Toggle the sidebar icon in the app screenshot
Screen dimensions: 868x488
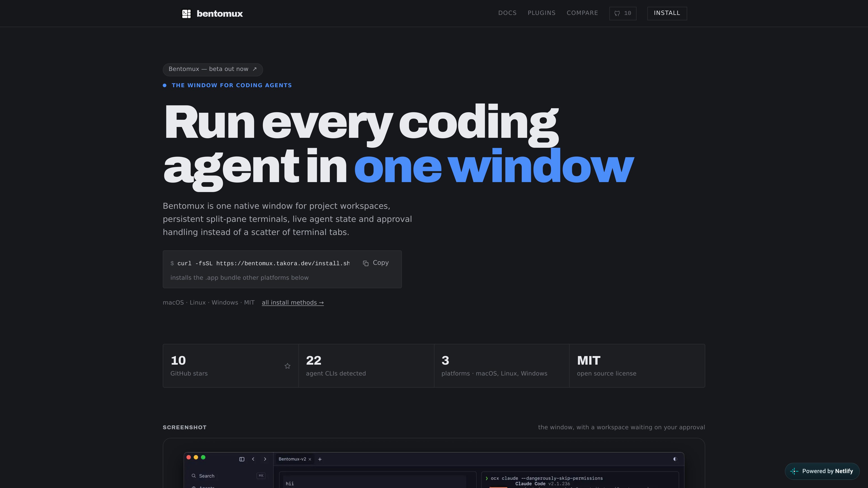click(242, 459)
